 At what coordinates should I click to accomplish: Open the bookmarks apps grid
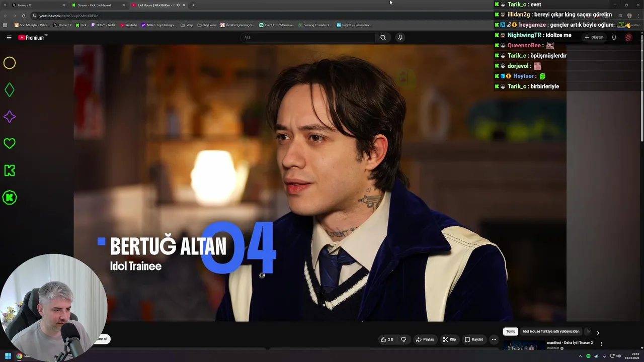point(6,25)
